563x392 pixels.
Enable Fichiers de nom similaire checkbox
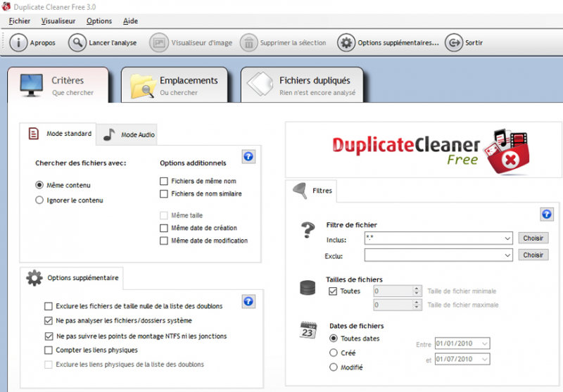click(164, 194)
